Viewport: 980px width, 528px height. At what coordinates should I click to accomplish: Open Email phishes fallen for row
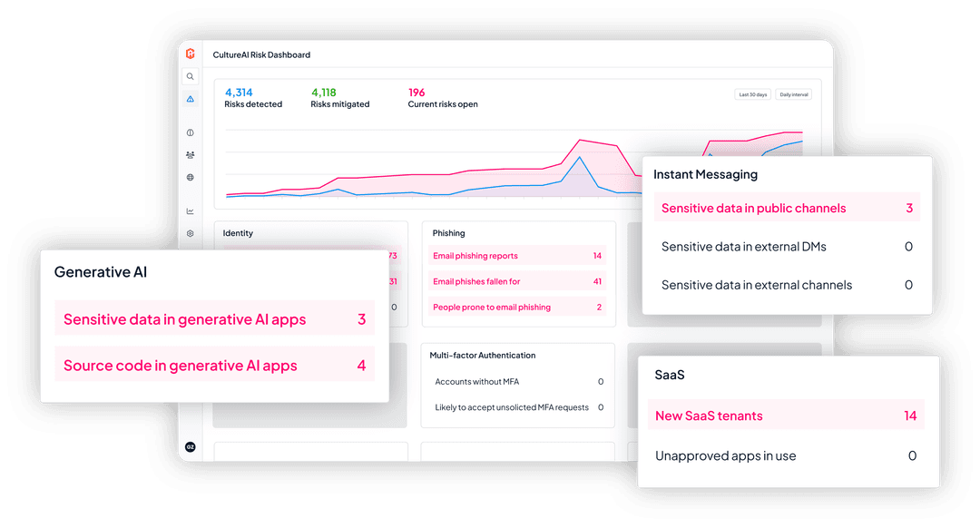click(517, 281)
